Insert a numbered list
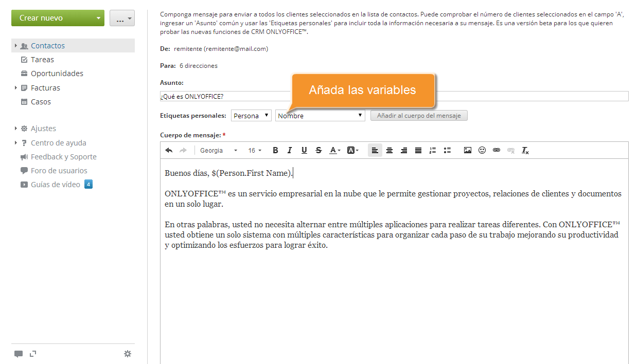Viewport: 638px width, 364px height. click(433, 150)
